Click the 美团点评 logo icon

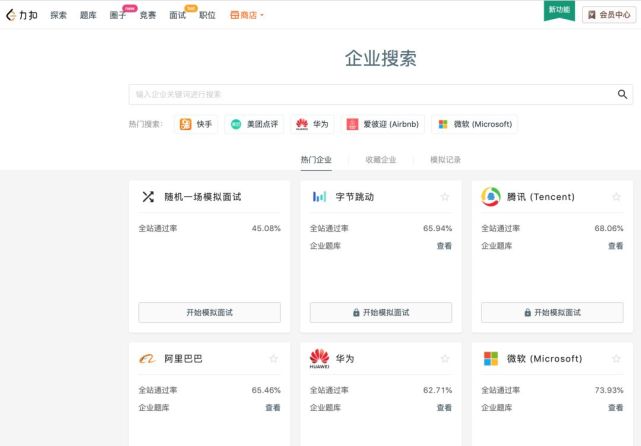coord(236,124)
